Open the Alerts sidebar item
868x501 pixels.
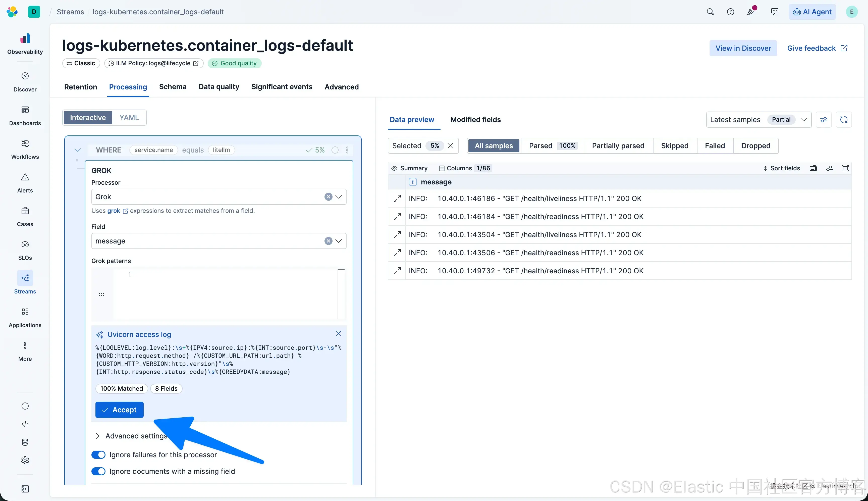coord(25,183)
